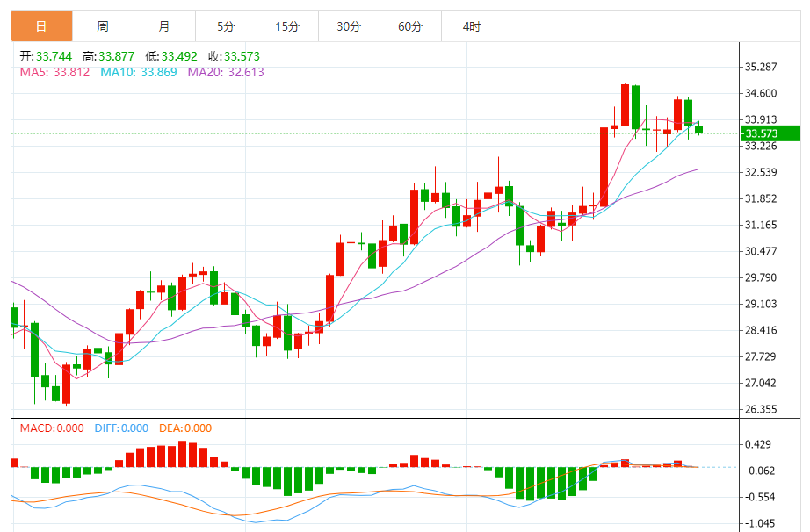810x532 pixels.
Task: Switch to the 周 weekly tab
Action: pyautogui.click(x=104, y=26)
